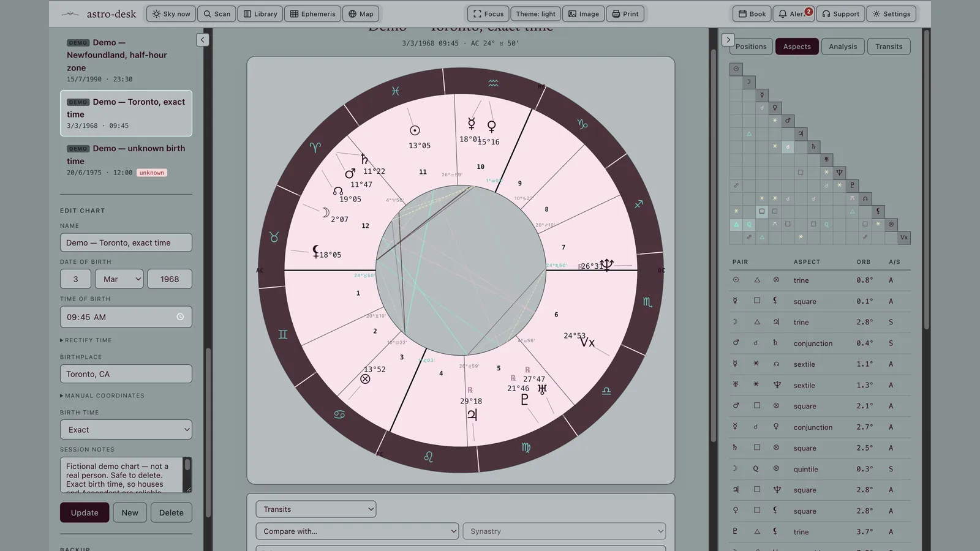Print the chart
The image size is (980, 551).
point(625,13)
